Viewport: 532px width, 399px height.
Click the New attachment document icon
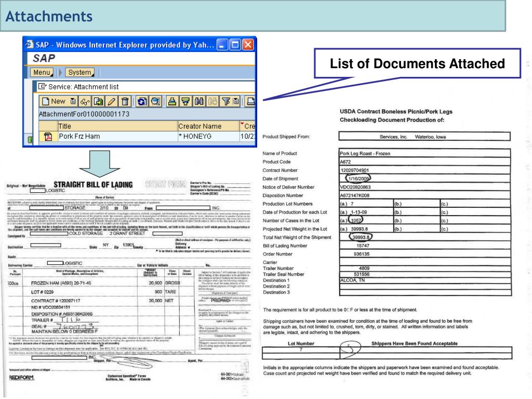pos(46,101)
